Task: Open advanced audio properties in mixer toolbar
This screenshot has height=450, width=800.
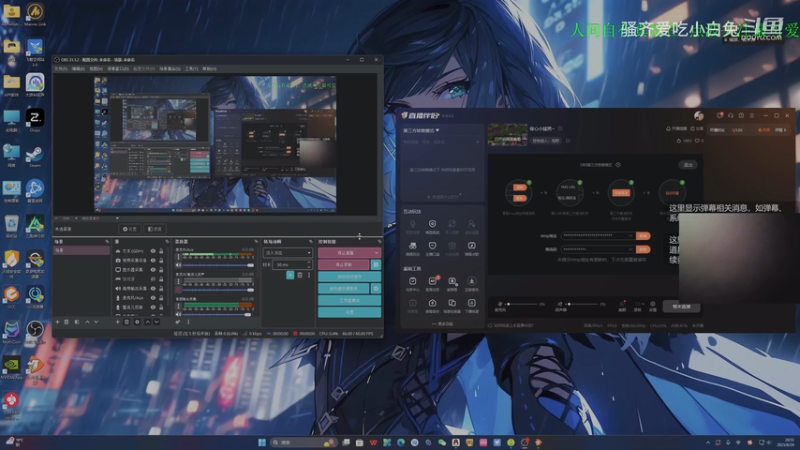Action: click(x=178, y=322)
